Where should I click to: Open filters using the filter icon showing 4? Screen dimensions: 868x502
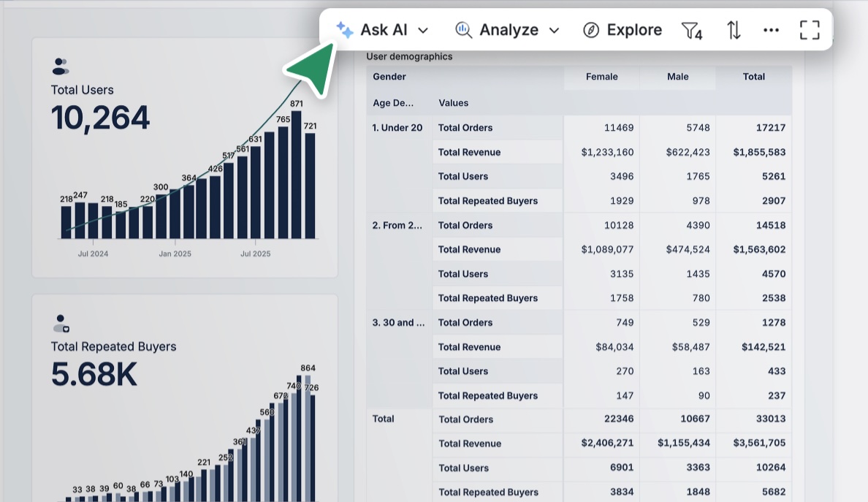[x=691, y=30]
